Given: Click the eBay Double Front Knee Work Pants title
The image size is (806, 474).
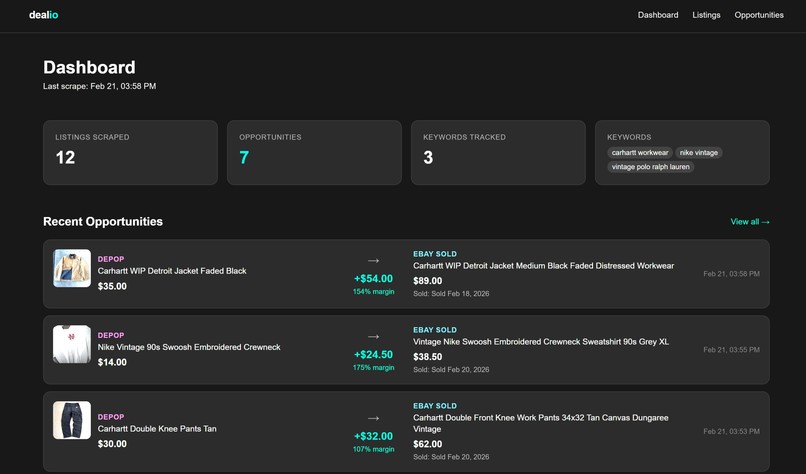Looking at the screenshot, I should tap(541, 423).
